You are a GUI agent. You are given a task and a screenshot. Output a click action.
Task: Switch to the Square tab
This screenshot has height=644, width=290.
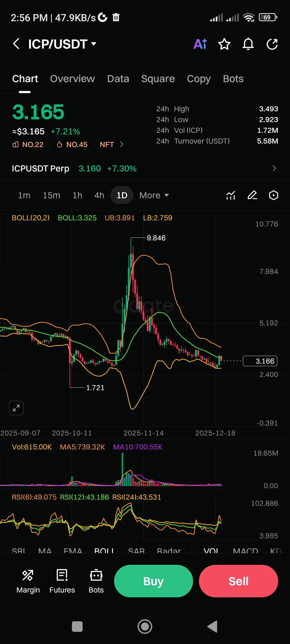pyautogui.click(x=158, y=79)
